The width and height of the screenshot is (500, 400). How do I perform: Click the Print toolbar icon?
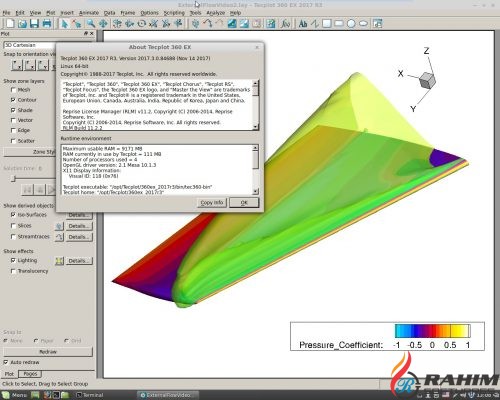pos(47,24)
